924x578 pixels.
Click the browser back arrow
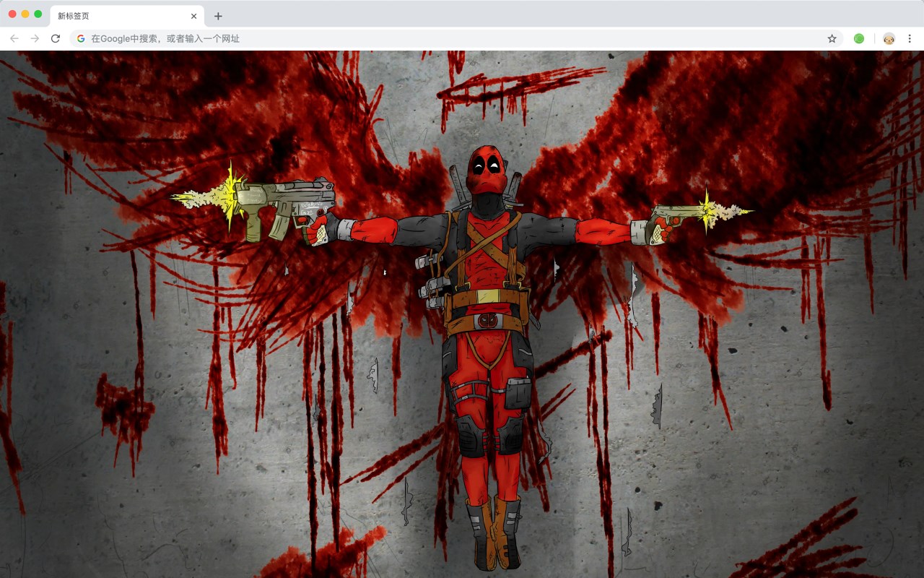pos(14,38)
